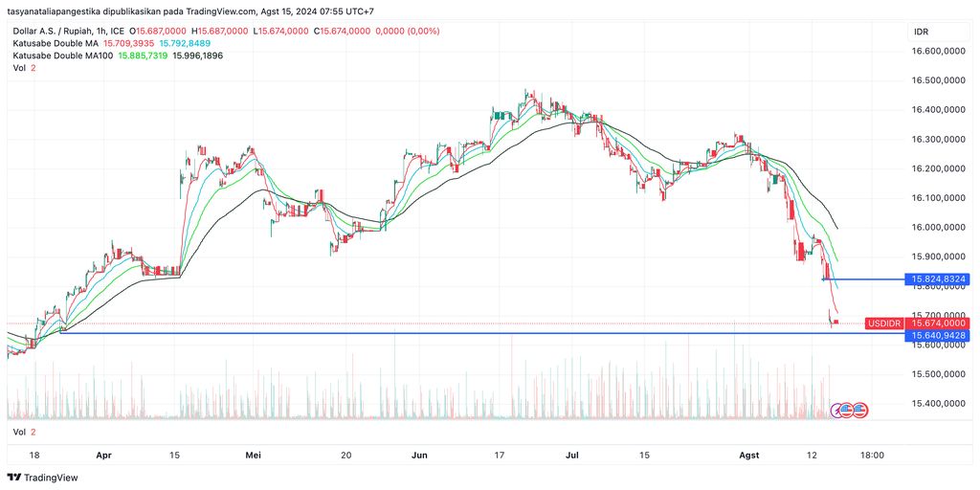
Task: Select the IDR currency label on the price axis
Action: [x=921, y=32]
